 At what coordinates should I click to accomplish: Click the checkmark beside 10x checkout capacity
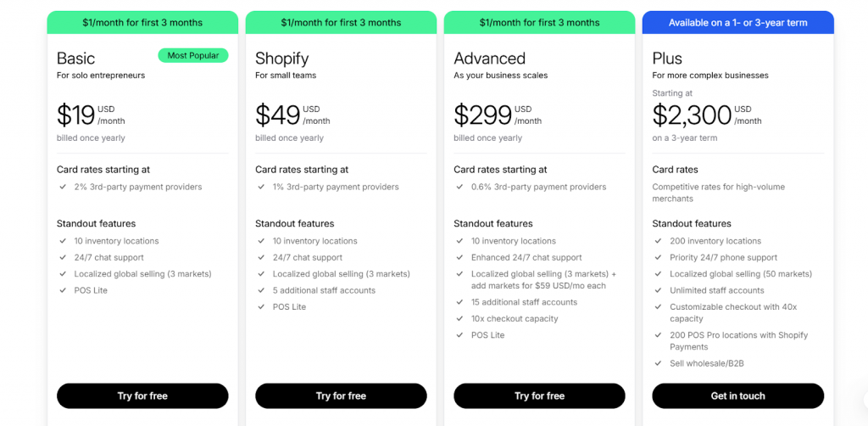pyautogui.click(x=459, y=319)
